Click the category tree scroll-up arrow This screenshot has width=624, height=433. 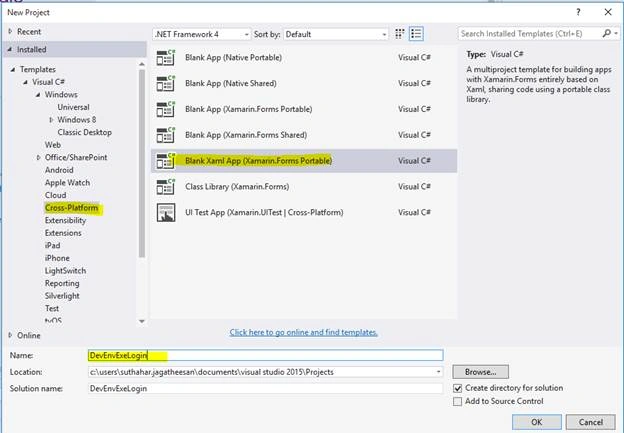142,64
